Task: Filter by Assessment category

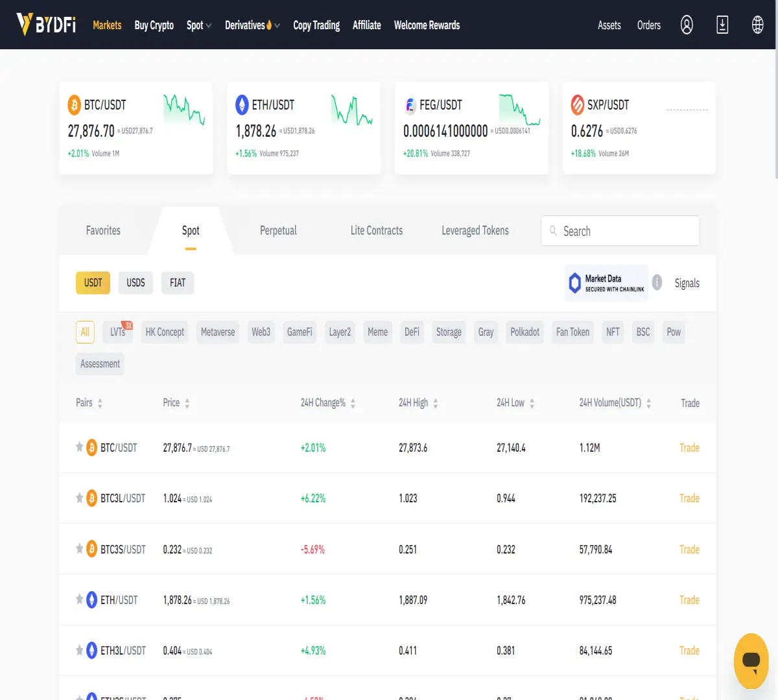Action: point(100,364)
